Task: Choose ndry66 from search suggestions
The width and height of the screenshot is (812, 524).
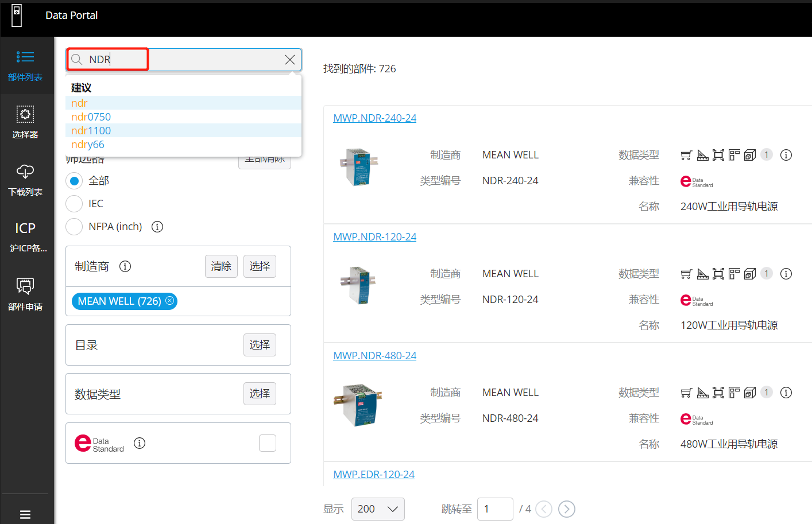Action: click(88, 145)
